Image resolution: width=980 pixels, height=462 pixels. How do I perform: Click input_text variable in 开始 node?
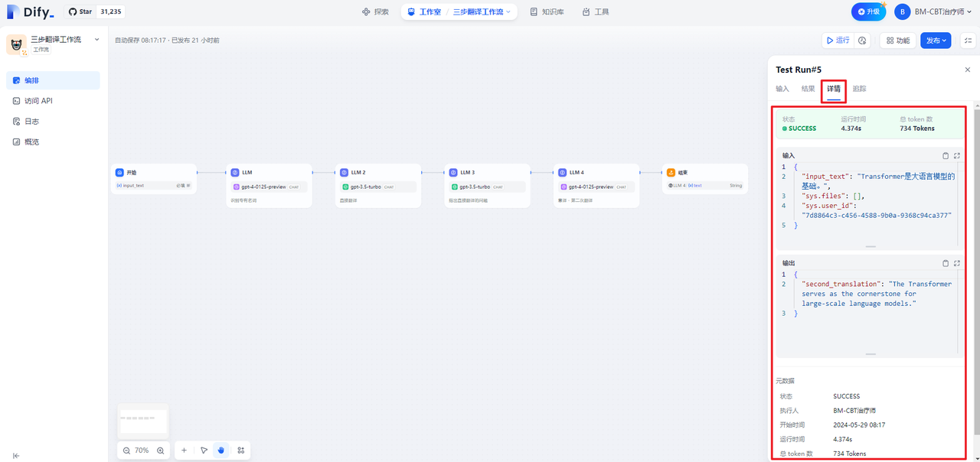[154, 186]
